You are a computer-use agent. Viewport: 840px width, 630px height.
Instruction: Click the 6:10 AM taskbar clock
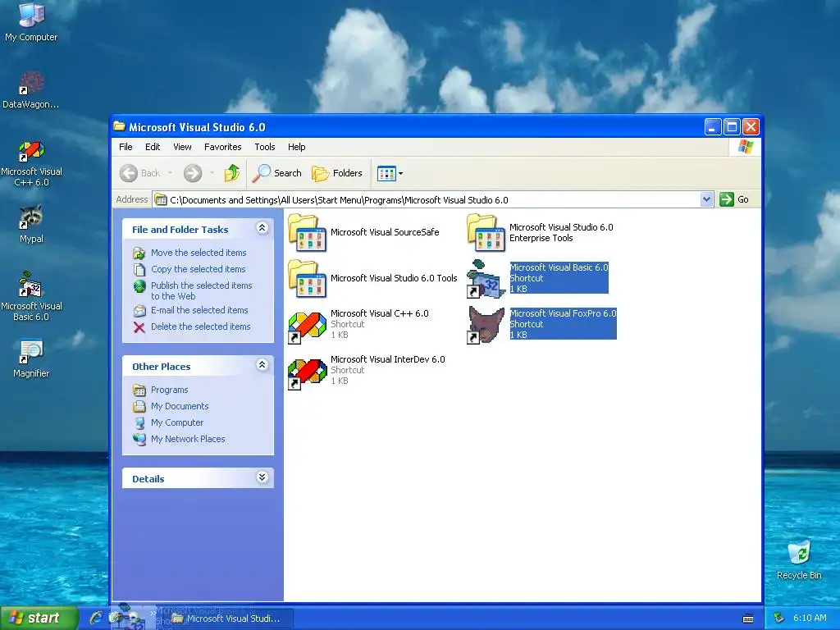click(810, 619)
